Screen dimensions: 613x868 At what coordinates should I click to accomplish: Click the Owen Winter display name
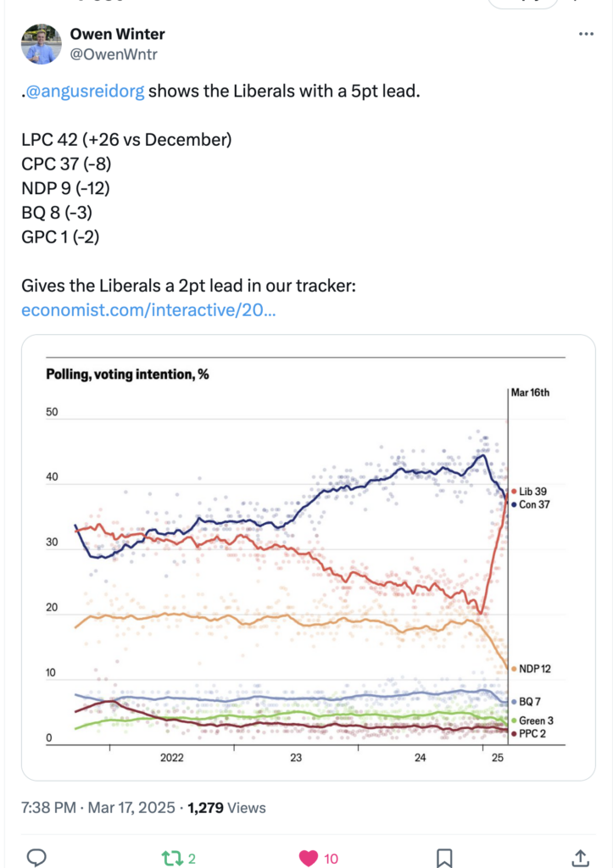[117, 34]
